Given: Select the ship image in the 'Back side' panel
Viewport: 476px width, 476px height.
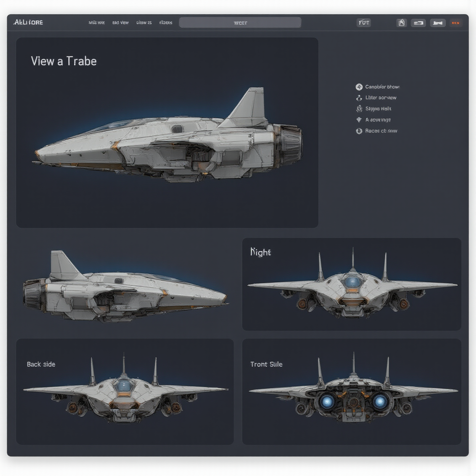Looking at the screenshot, I should coord(126,388).
